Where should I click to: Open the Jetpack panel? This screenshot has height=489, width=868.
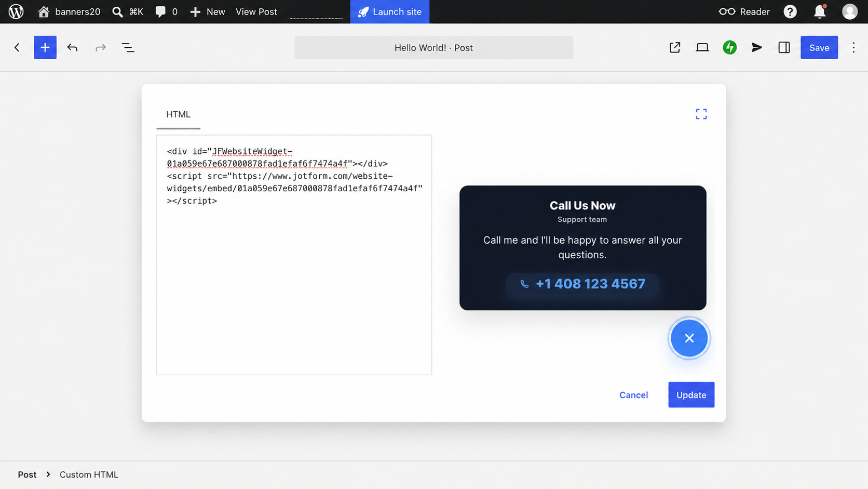(730, 47)
